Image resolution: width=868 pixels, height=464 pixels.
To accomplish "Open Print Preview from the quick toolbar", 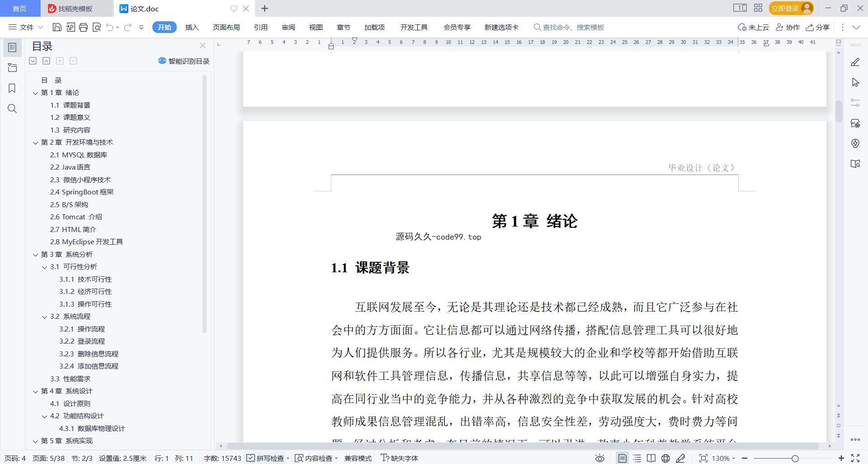I will (96, 27).
